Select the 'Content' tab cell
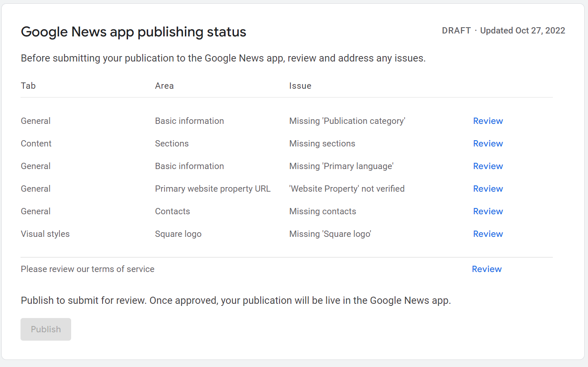Screen dimensions: 588x367 [x=36, y=144]
